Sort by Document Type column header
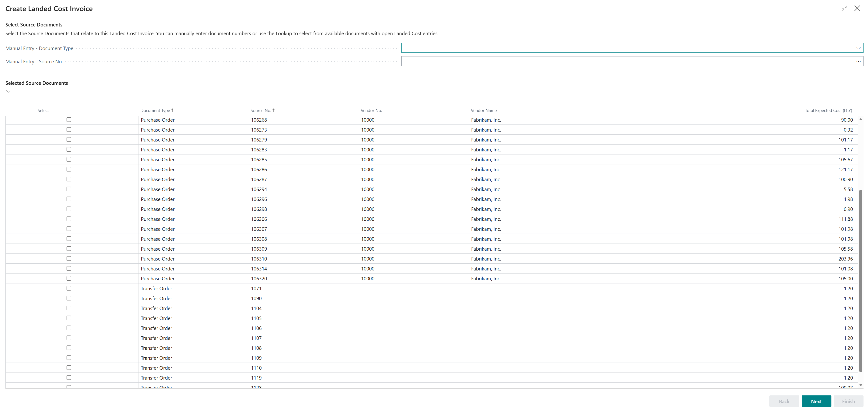This screenshot has width=868, height=411. [155, 111]
